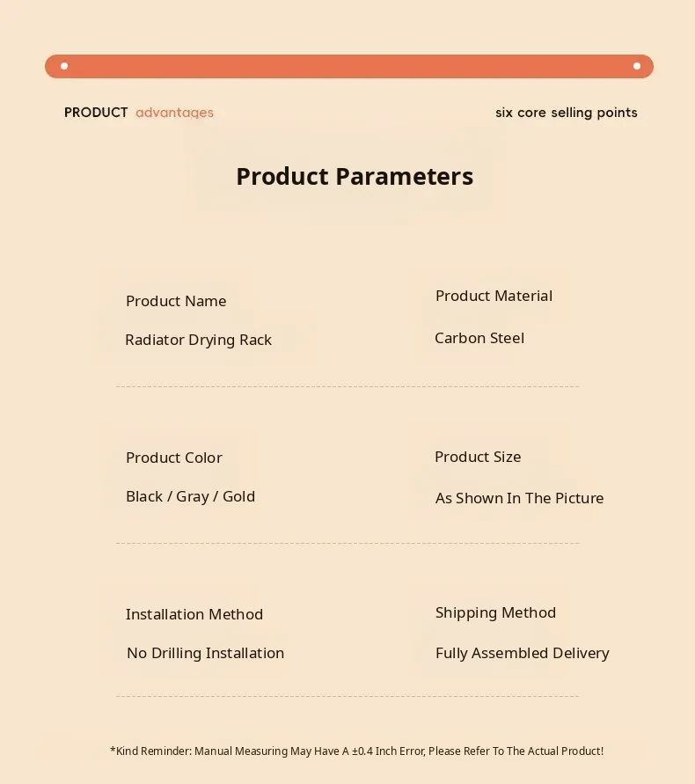The width and height of the screenshot is (695, 784).
Task: Click the "Product Parameters" heading
Action: tap(355, 177)
